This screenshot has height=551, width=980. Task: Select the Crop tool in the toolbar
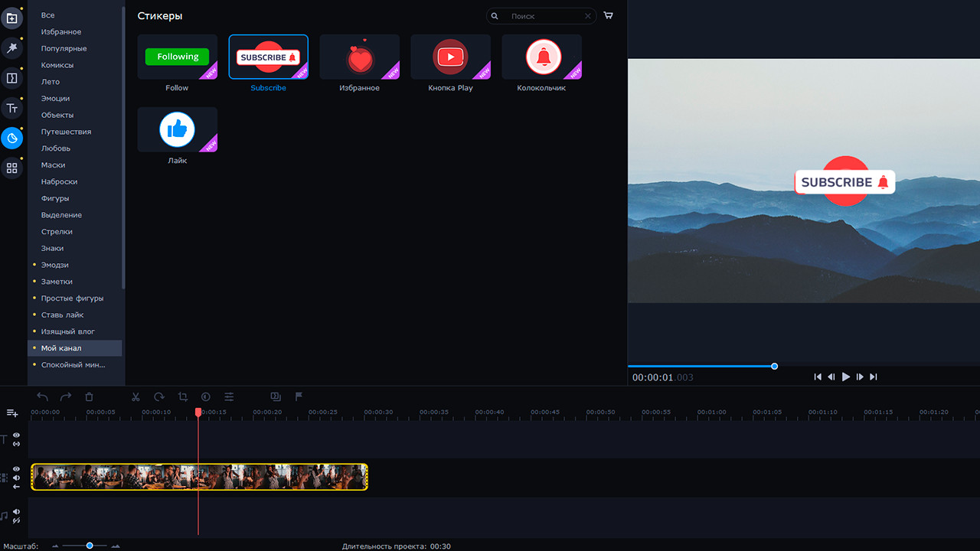(x=183, y=397)
